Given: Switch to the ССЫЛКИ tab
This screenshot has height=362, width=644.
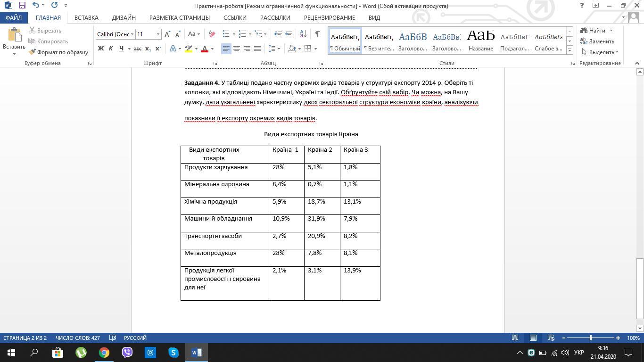Looking at the screenshot, I should coord(235,17).
